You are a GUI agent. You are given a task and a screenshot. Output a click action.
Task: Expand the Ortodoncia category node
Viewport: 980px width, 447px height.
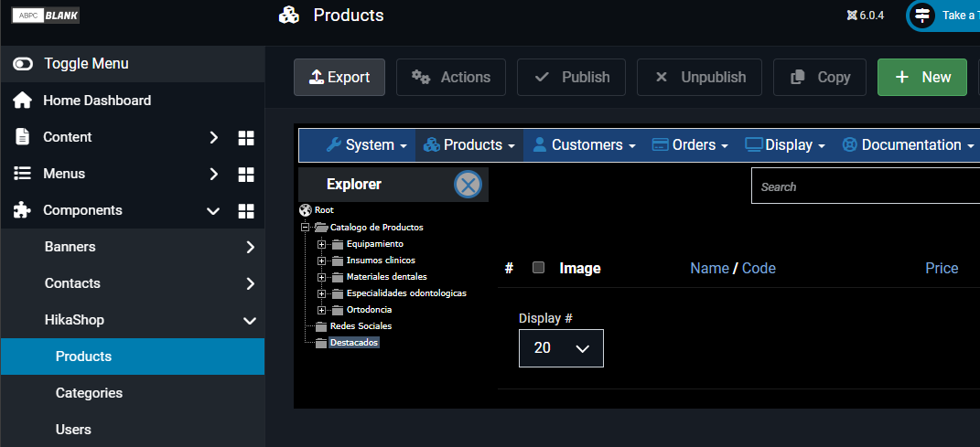[x=321, y=310]
